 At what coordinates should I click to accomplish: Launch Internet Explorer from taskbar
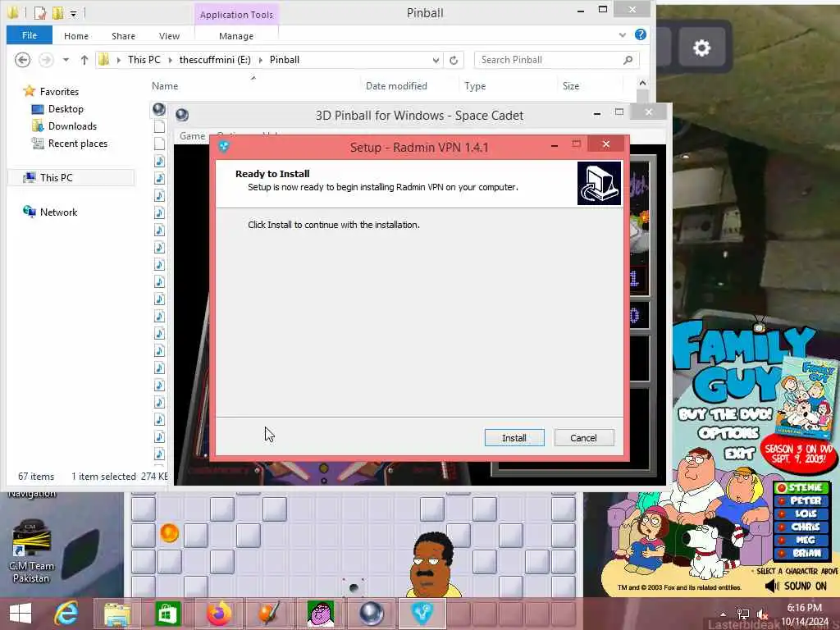pyautogui.click(x=66, y=614)
